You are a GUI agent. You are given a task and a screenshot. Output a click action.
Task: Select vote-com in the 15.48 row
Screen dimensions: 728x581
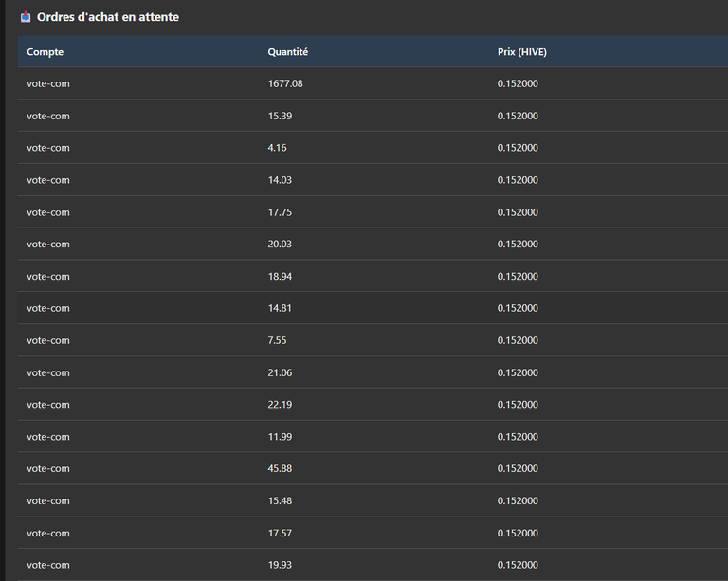click(48, 501)
